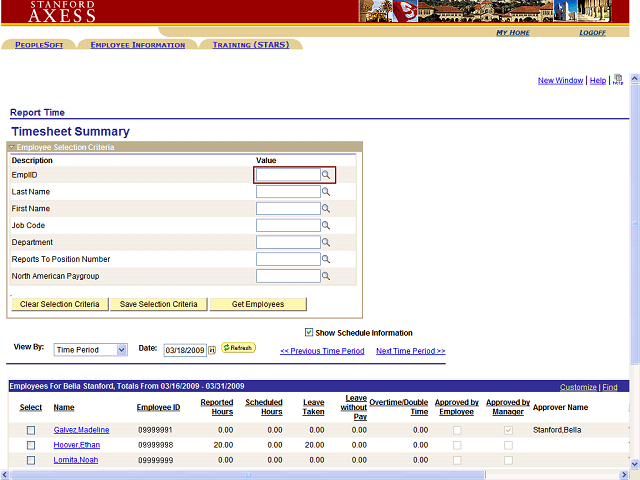Screen dimensions: 640x480
Task: Select the checkbox for Galvez, Madeline
Action: (31, 430)
